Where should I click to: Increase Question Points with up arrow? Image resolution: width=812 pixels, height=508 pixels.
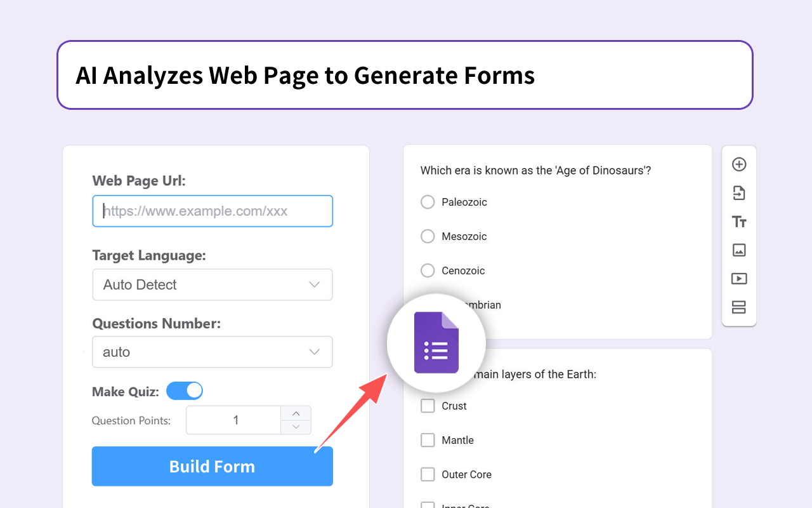(x=296, y=413)
